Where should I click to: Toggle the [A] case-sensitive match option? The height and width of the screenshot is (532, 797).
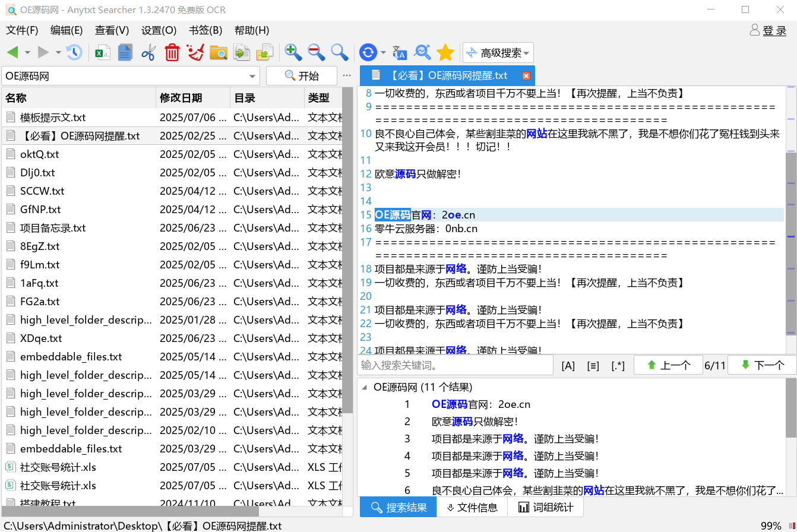pyautogui.click(x=568, y=366)
